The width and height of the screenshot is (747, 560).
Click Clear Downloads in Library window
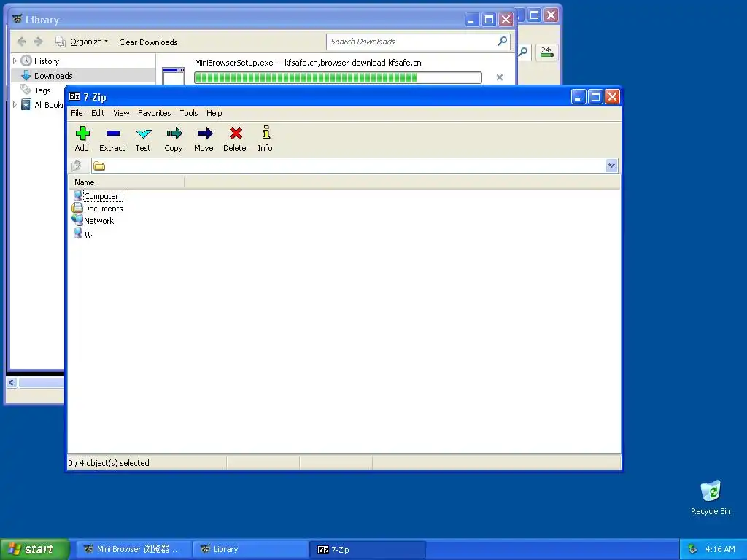pos(148,42)
